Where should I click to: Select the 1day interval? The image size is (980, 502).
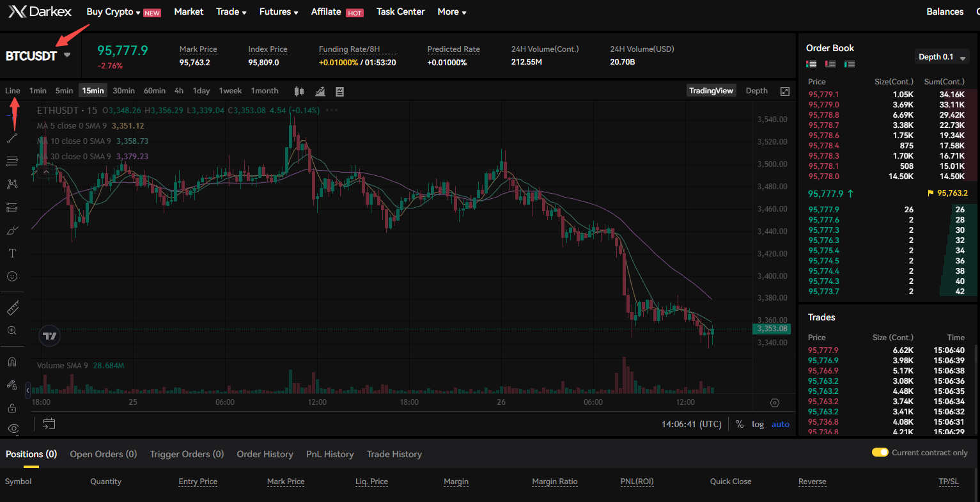click(x=201, y=91)
